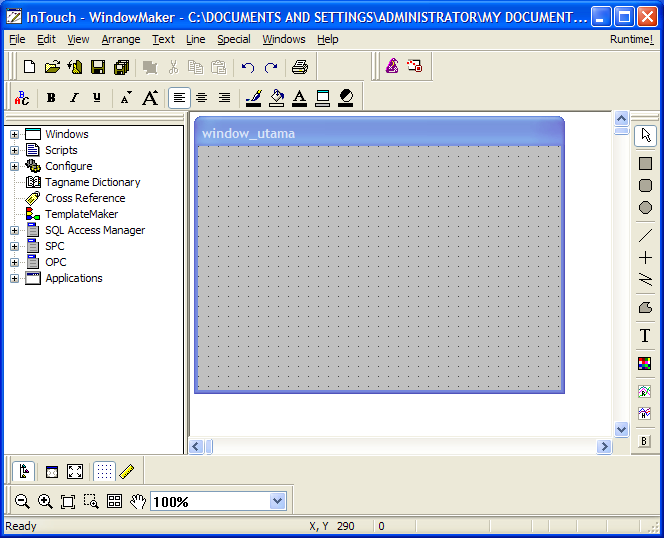
Task: Select the Bitmap tool colorful icon
Action: (x=645, y=363)
